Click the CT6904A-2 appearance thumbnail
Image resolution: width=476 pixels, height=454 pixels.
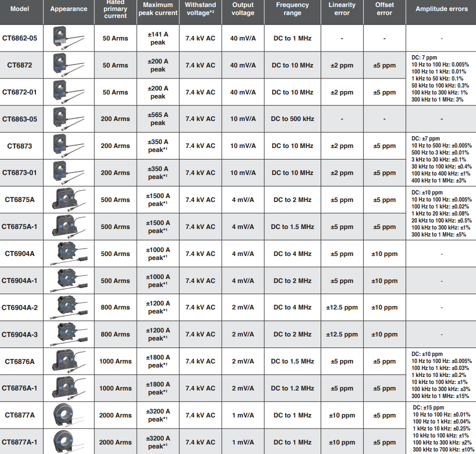(68, 307)
